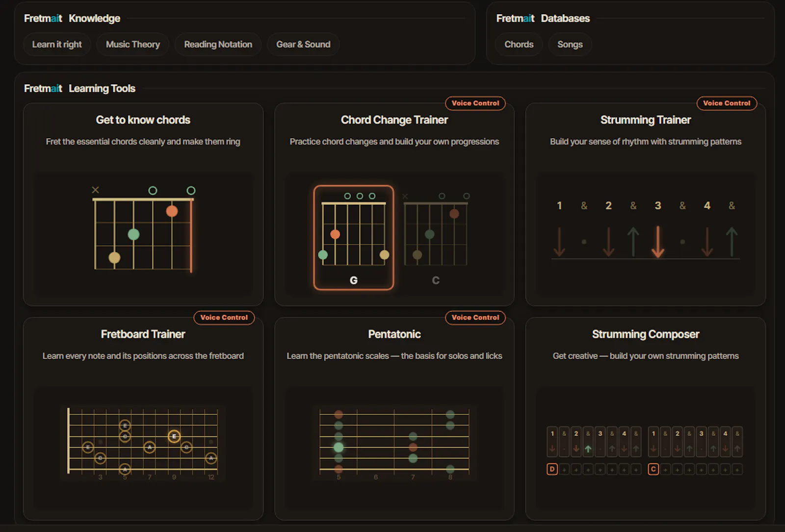The width and height of the screenshot is (785, 532).
Task: Click the green finger dot in Get to know chords
Action: pos(133,234)
